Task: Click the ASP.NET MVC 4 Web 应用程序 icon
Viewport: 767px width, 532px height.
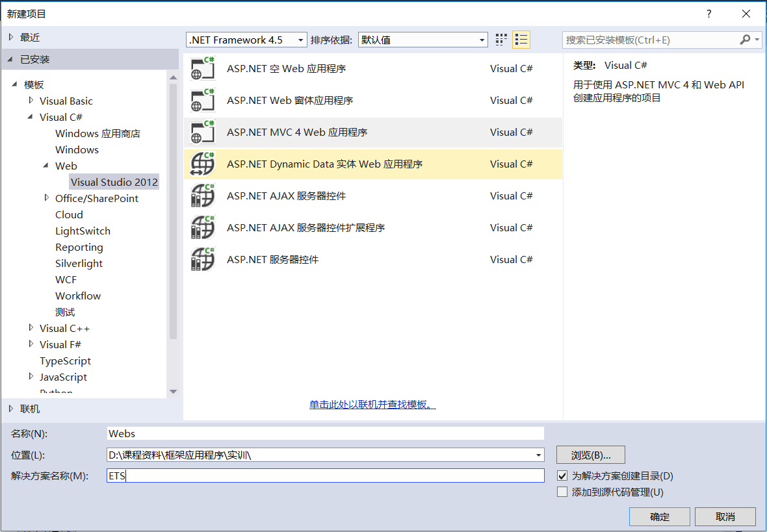Action: coord(203,132)
